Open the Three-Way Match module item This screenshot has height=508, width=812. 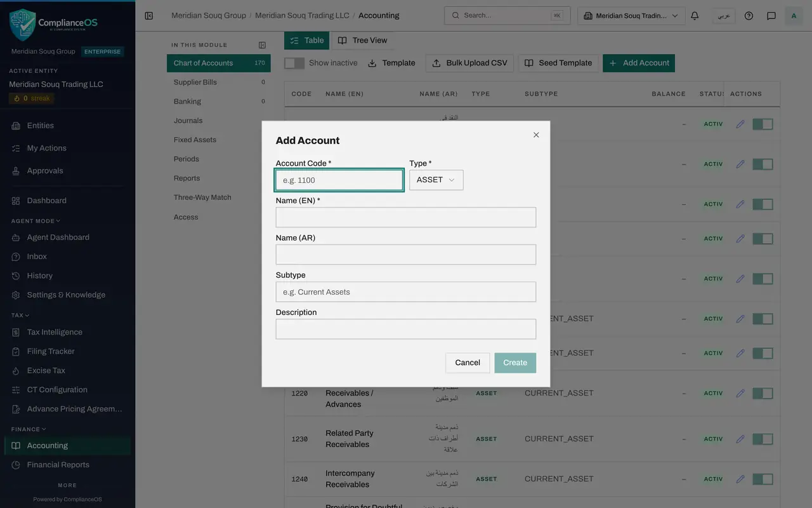219,197
